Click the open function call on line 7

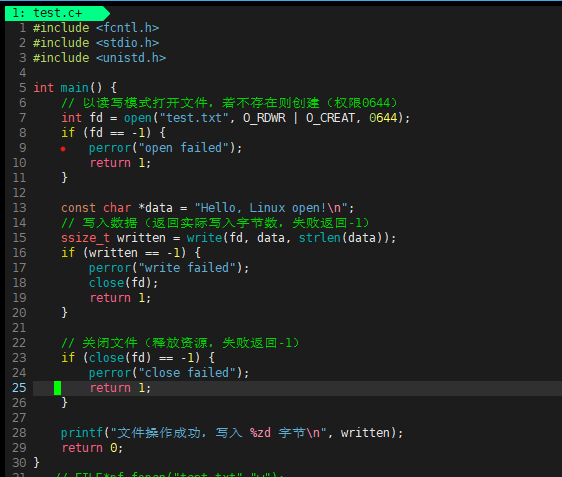[138, 118]
